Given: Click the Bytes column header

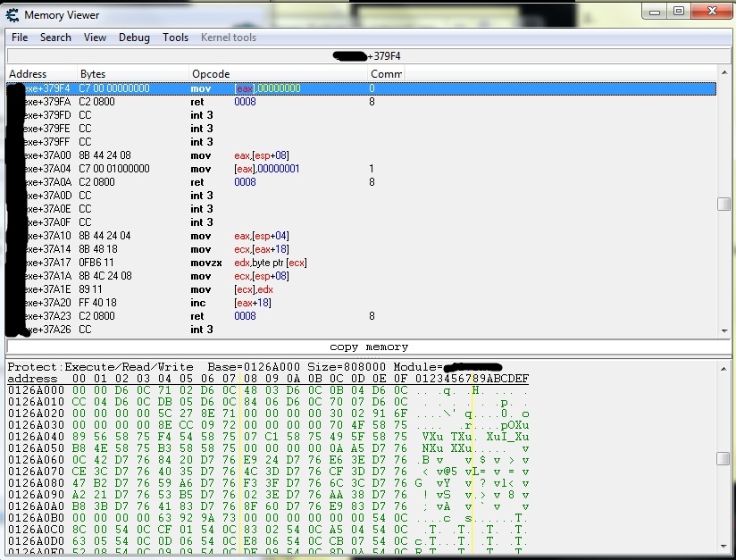Looking at the screenshot, I should [x=93, y=74].
